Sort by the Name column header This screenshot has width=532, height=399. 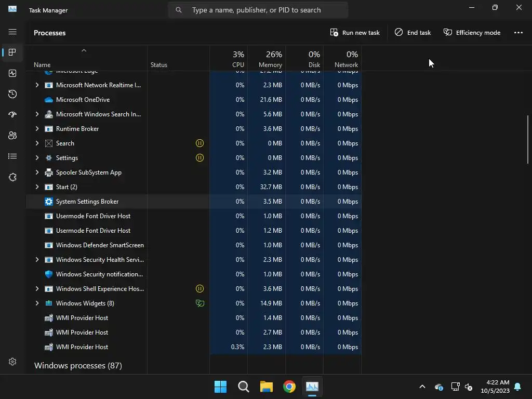tap(42, 65)
